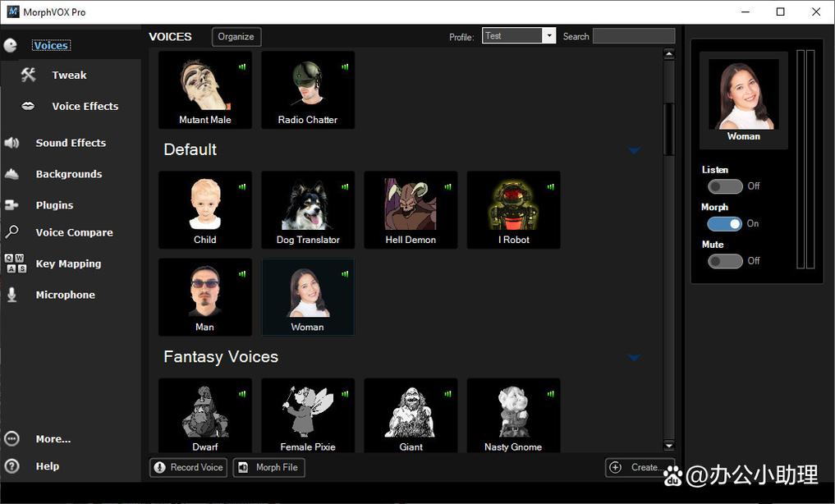The image size is (835, 504).
Task: Select the Giant voice
Action: (411, 415)
